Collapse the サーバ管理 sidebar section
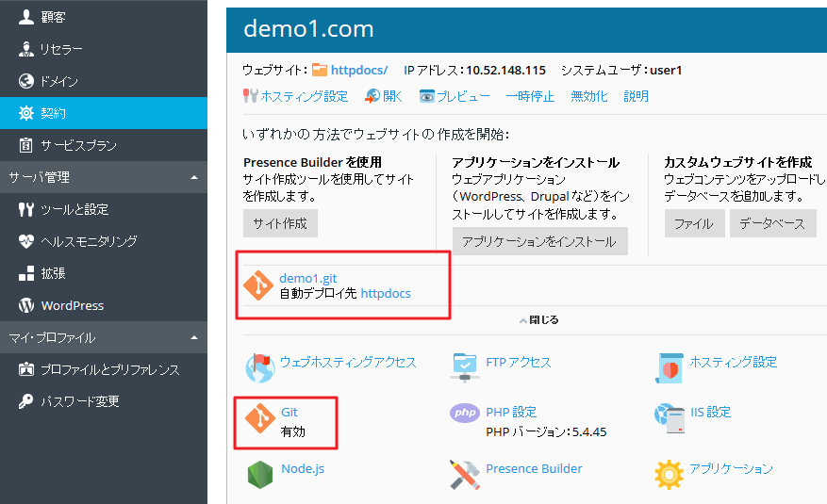Screen dimensions: 827x504 click(x=193, y=177)
